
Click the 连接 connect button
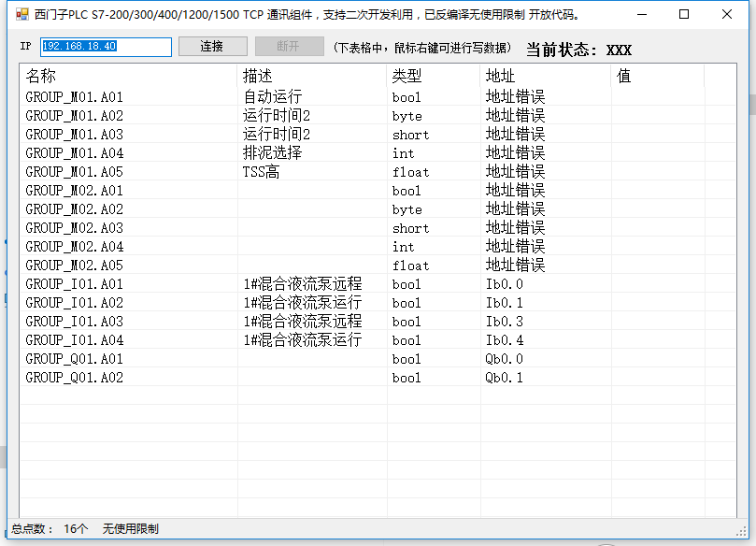point(213,47)
